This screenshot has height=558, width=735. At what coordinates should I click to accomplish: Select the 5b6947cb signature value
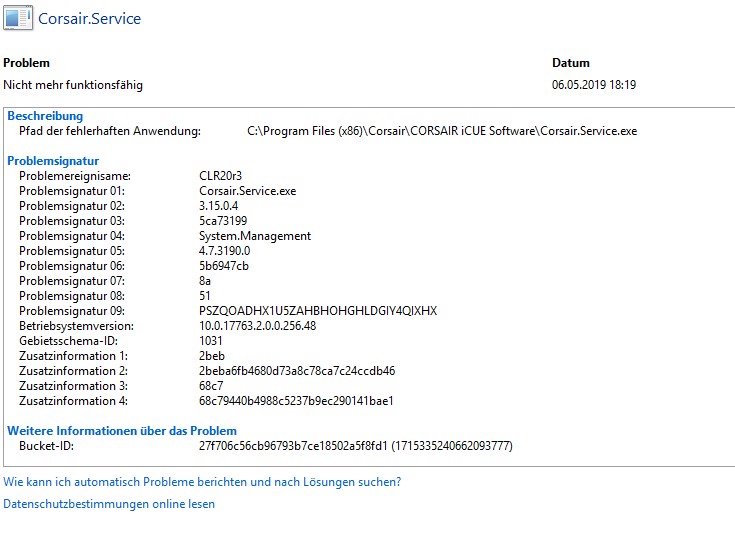click(x=224, y=266)
